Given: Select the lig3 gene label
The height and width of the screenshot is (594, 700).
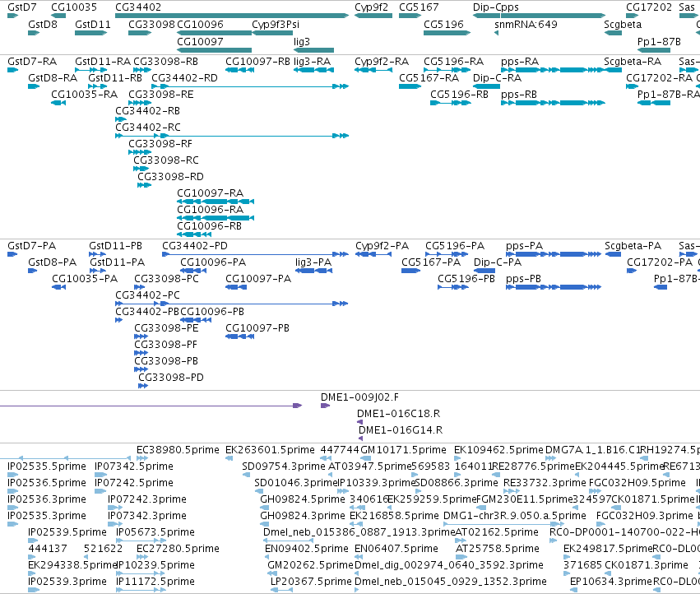Looking at the screenshot, I should point(302,41).
